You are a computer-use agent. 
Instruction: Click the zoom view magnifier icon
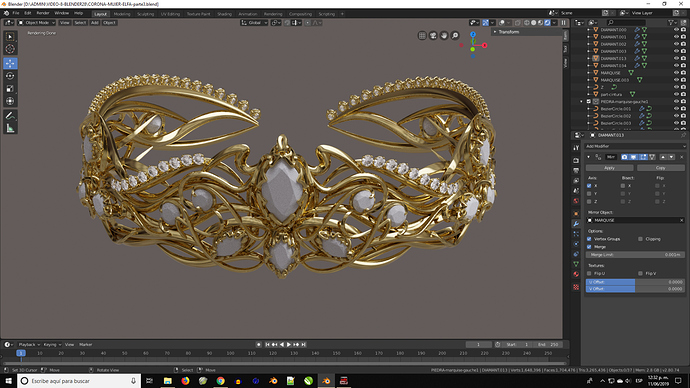coord(455,36)
